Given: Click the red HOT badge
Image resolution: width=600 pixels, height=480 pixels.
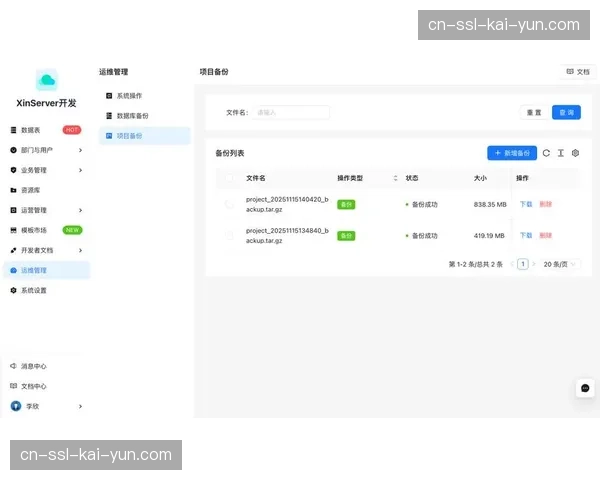Looking at the screenshot, I should (x=72, y=130).
